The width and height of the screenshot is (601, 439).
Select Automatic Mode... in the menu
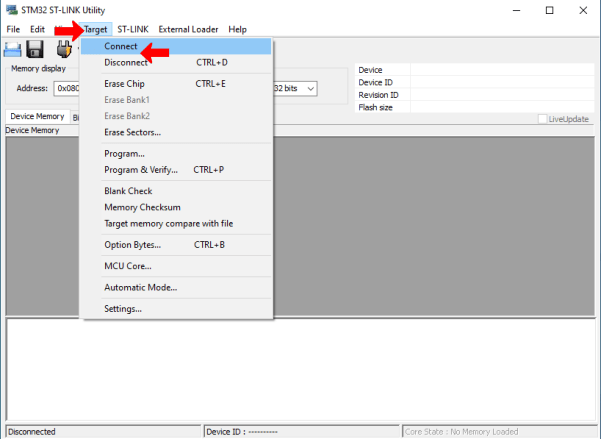coord(140,287)
